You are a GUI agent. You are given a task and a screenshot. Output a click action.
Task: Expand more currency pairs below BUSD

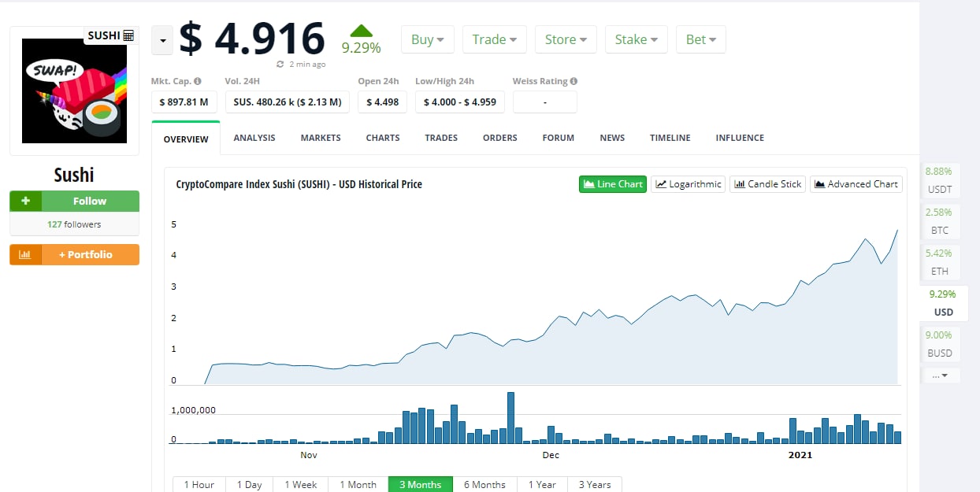(x=941, y=375)
